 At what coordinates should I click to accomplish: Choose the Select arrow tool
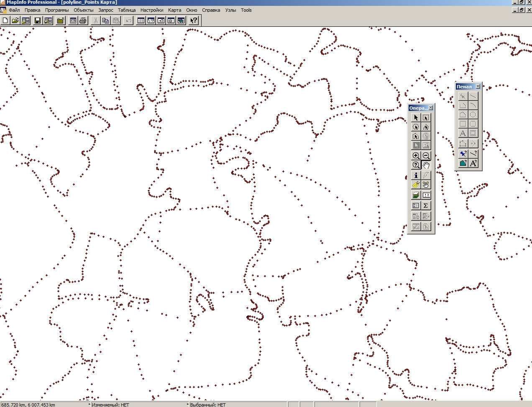[416, 118]
